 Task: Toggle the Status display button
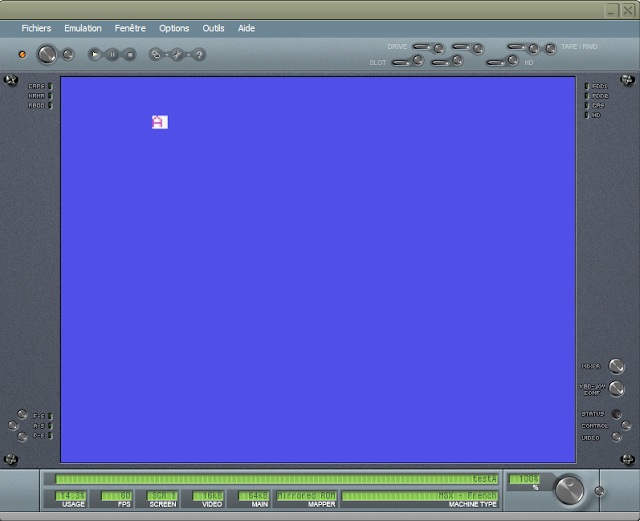(x=616, y=413)
